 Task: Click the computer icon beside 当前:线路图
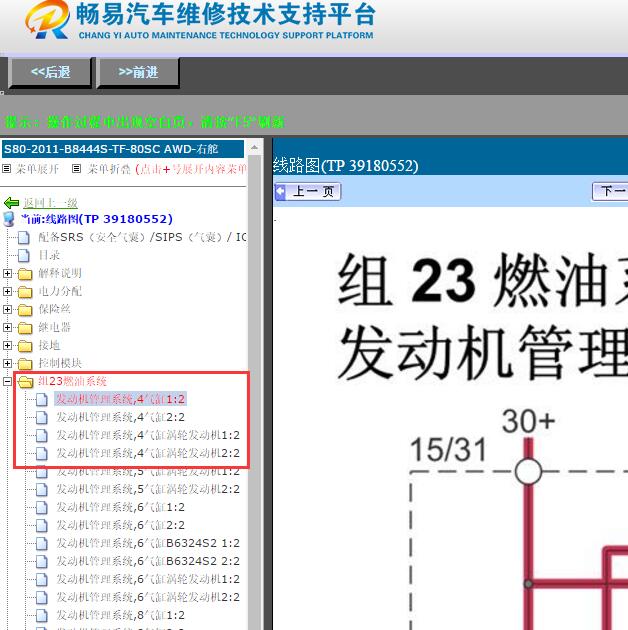8,219
